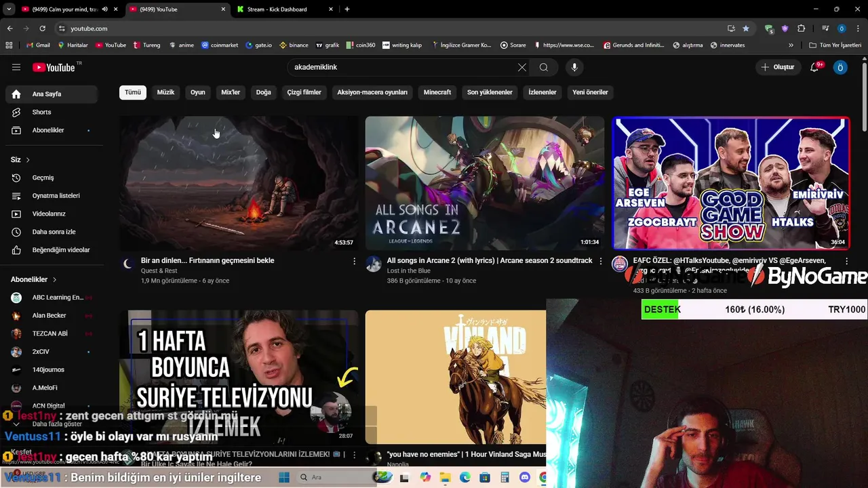Open the purple shield extension
Image resolution: width=868 pixels, height=488 pixels.
[785, 28]
